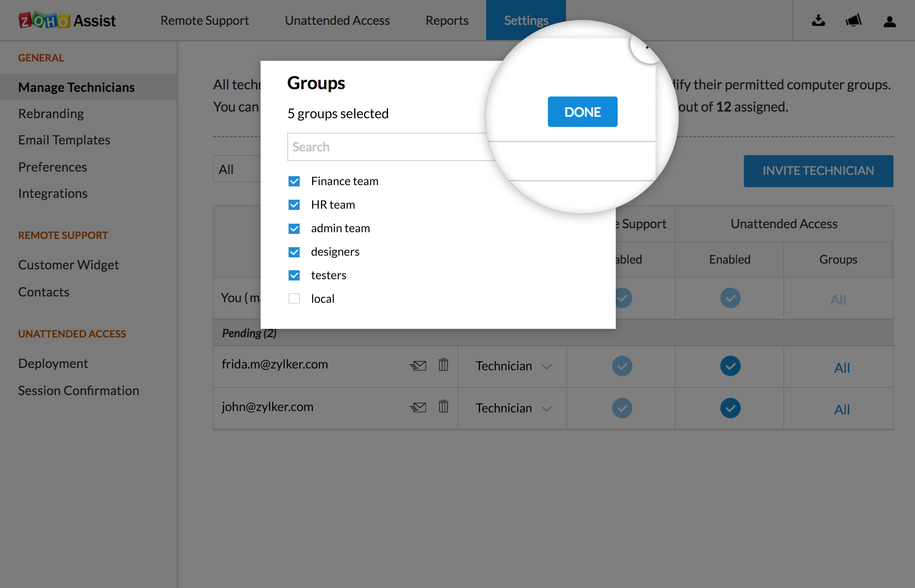This screenshot has height=588, width=915.
Task: Delete the frida.m@zylker.com pending invite
Action: click(x=443, y=365)
